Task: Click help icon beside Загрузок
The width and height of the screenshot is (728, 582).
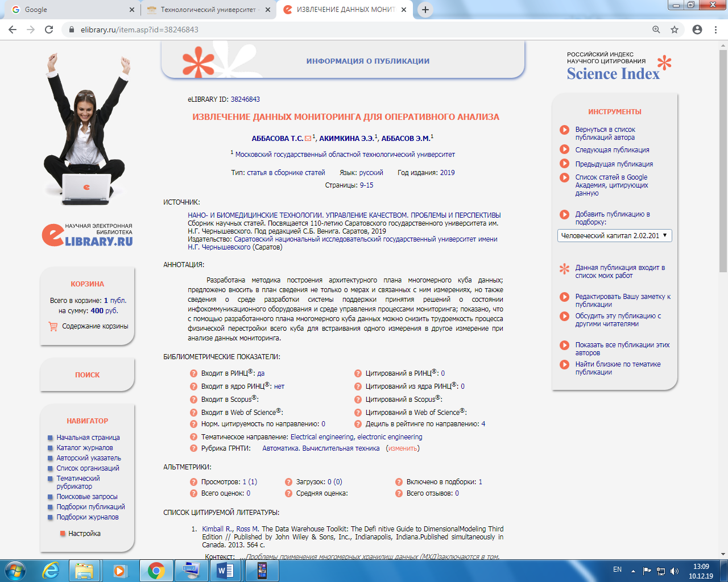Action: (288, 482)
